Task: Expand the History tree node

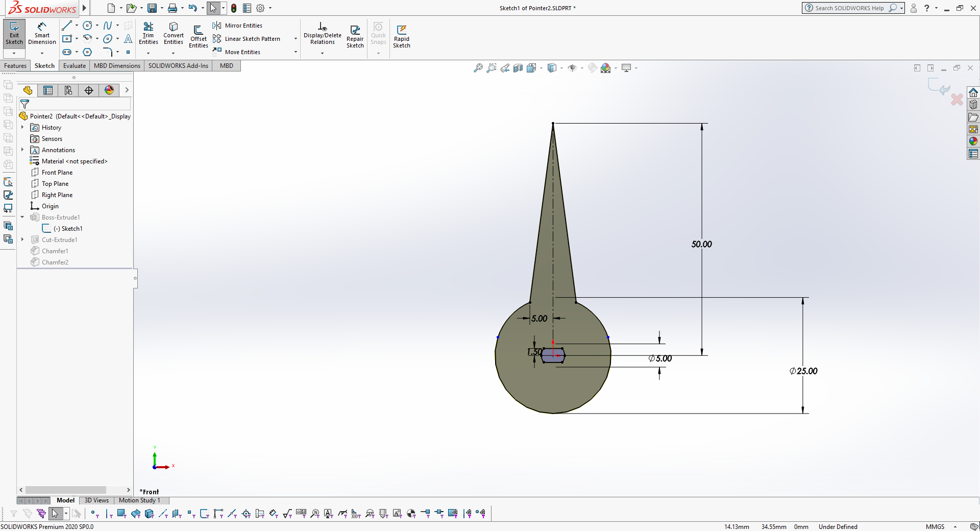Action: coord(22,127)
